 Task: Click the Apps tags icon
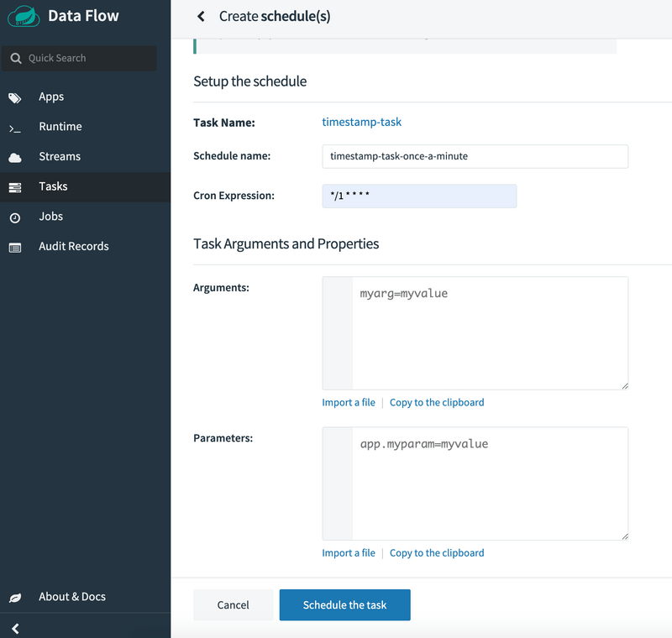point(14,98)
